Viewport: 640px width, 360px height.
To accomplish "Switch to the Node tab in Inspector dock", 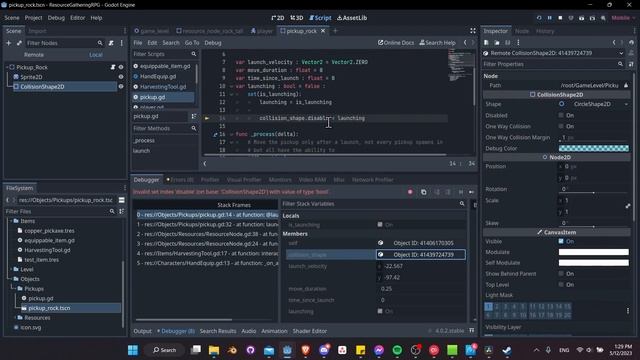I will click(522, 31).
